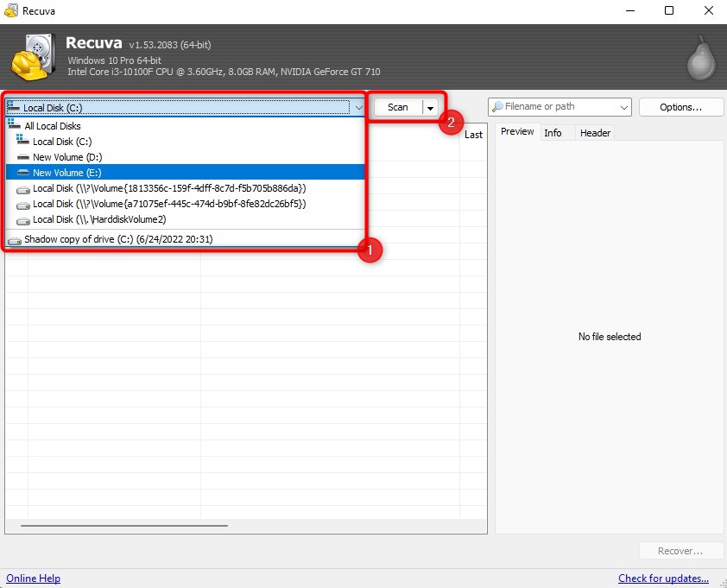Select highlighted New Volume (E:) entry
Viewport: 727px width, 588px height.
point(185,173)
